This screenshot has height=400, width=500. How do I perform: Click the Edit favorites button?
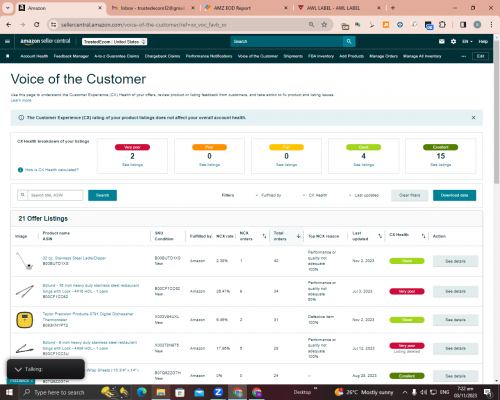click(x=480, y=56)
